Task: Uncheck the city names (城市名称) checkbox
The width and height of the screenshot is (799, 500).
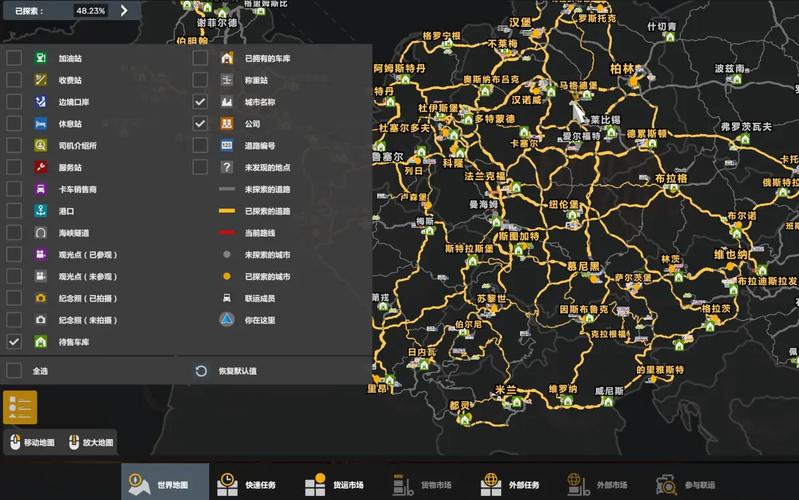Action: pyautogui.click(x=200, y=102)
